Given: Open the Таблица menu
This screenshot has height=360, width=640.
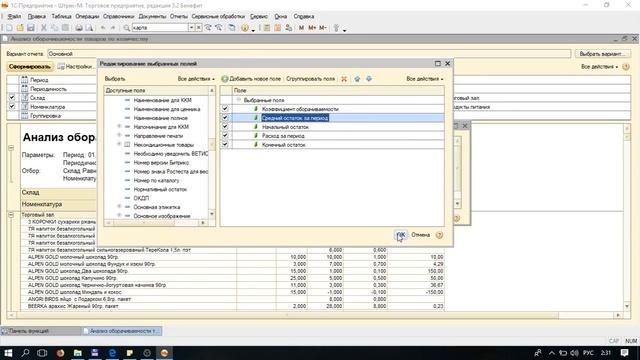Looking at the screenshot, I should (61, 17).
